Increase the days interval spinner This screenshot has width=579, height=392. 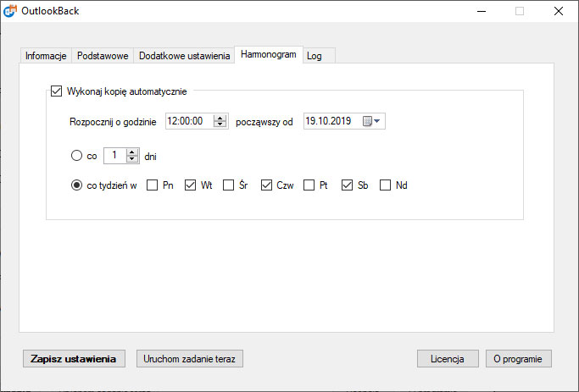click(132, 152)
